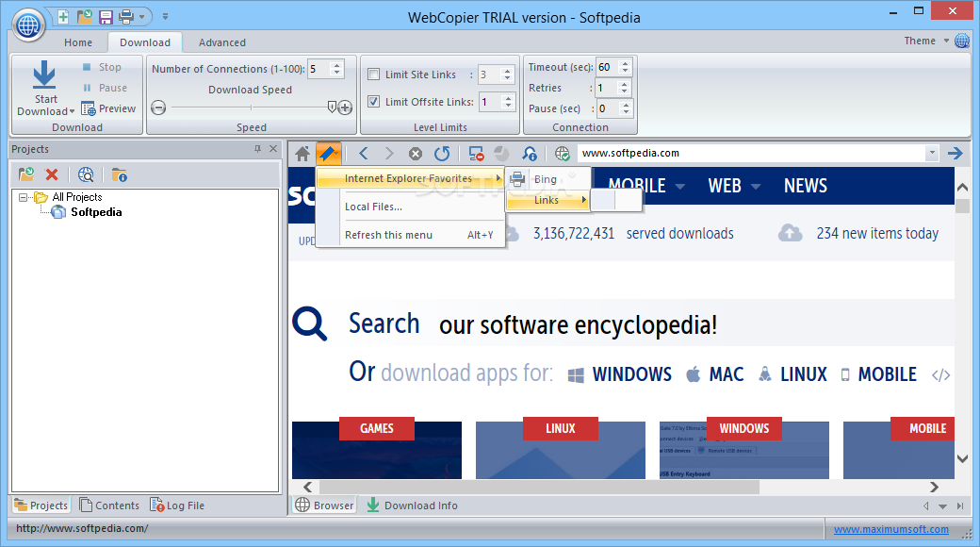The height and width of the screenshot is (547, 980).
Task: Click the globe with green check icon
Action: (x=563, y=154)
